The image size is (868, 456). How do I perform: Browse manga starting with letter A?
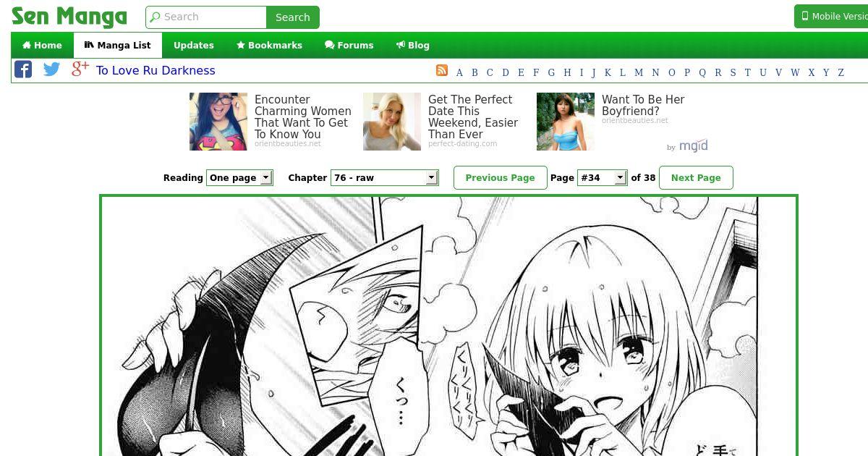point(459,72)
